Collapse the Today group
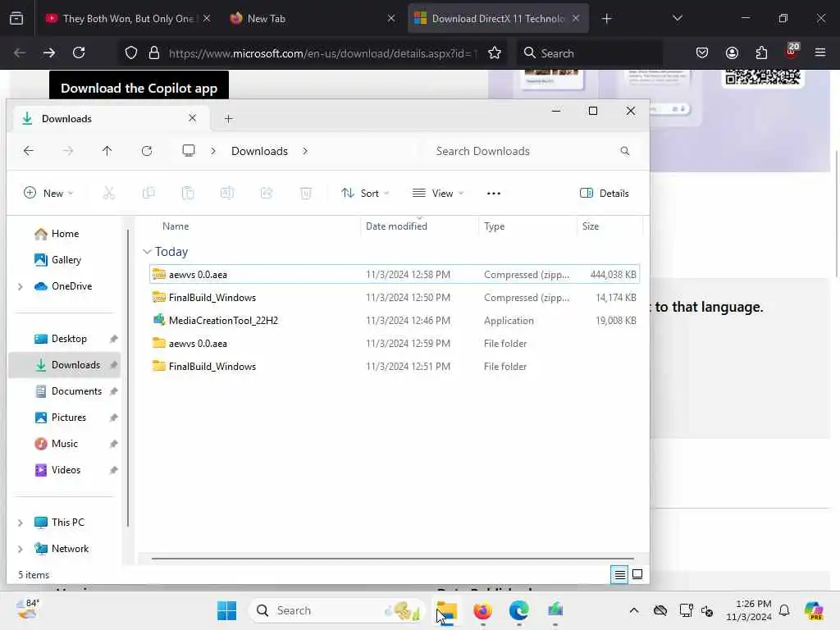Image resolution: width=840 pixels, height=630 pixels. point(147,251)
